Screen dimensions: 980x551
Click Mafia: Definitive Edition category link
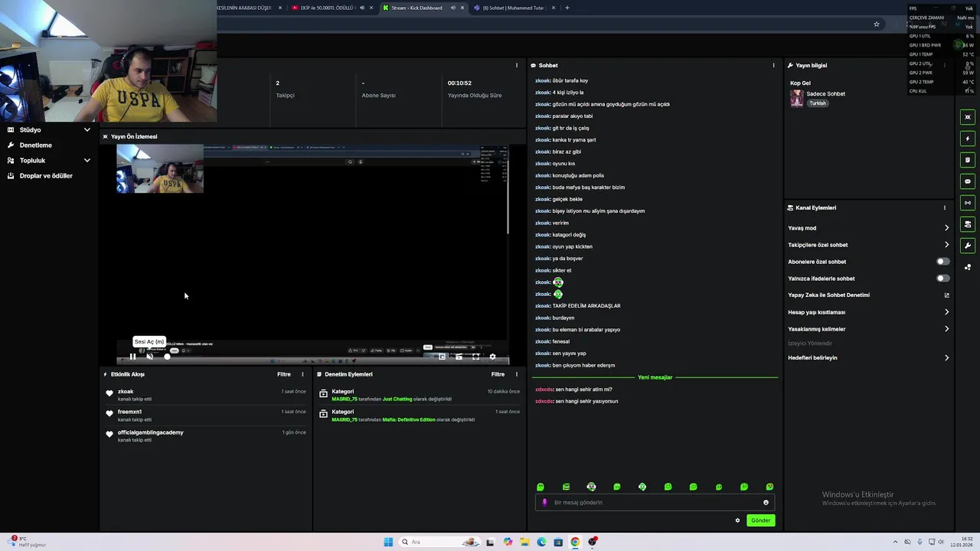410,419
